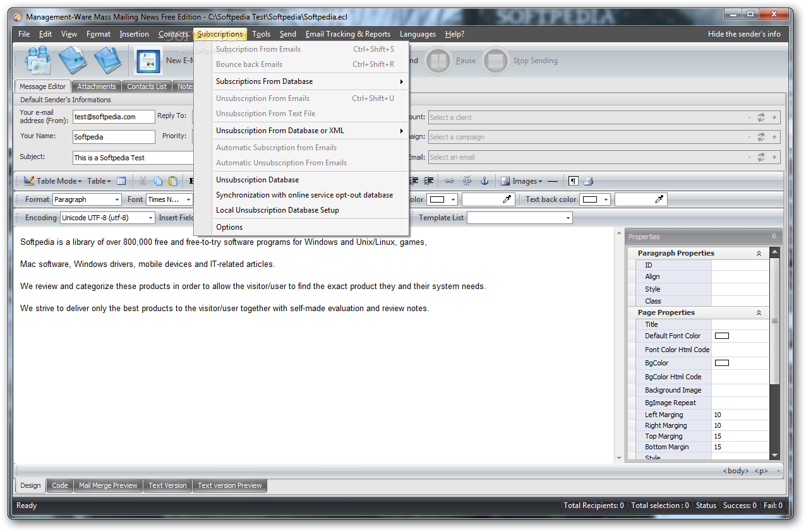Open Subscriptions From Database submenu

click(x=301, y=81)
